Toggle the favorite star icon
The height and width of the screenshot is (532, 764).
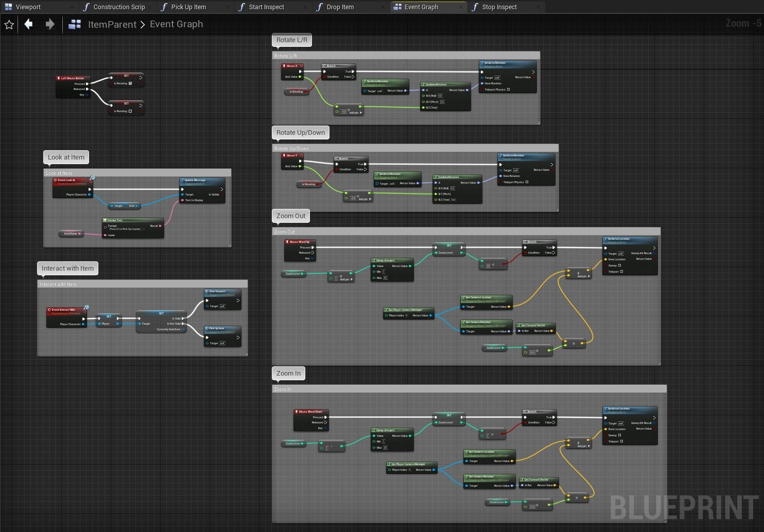[9, 24]
